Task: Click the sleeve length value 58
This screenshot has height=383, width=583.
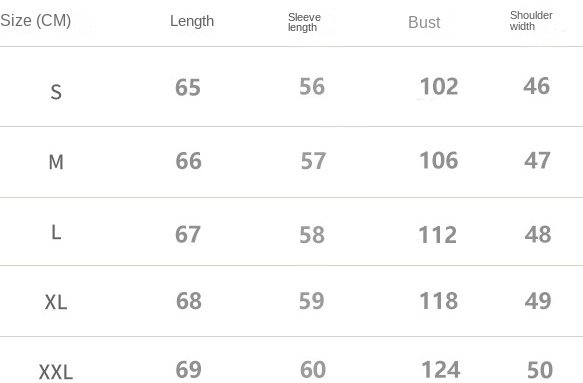Action: (x=312, y=235)
